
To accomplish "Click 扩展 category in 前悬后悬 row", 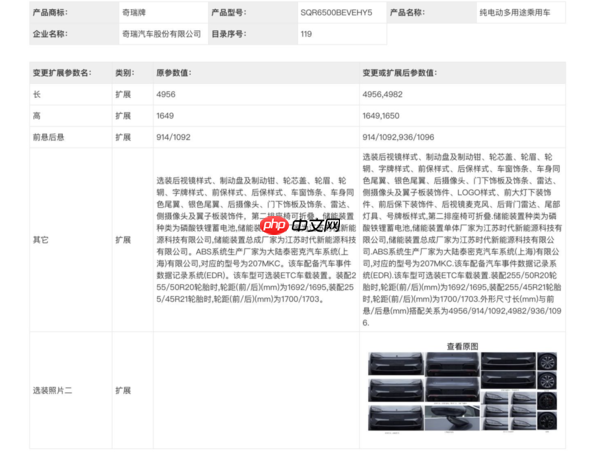I will 123,137.
